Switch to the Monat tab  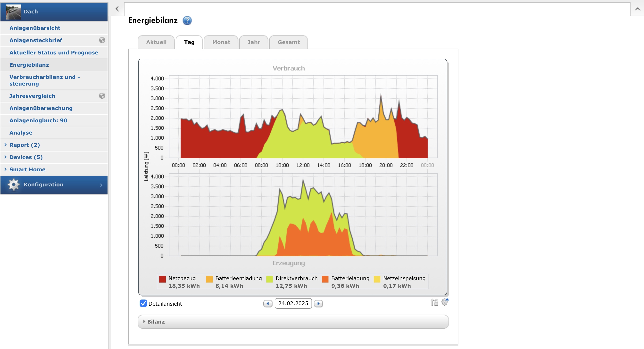221,42
